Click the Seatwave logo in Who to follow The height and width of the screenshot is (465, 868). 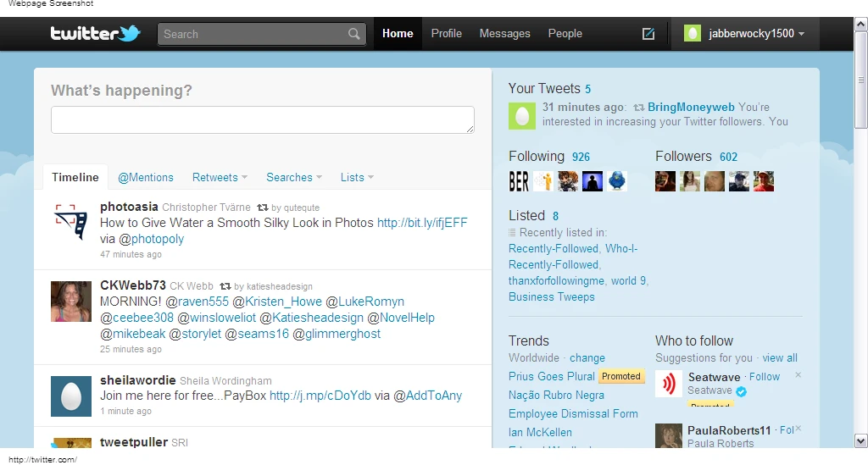pos(669,384)
